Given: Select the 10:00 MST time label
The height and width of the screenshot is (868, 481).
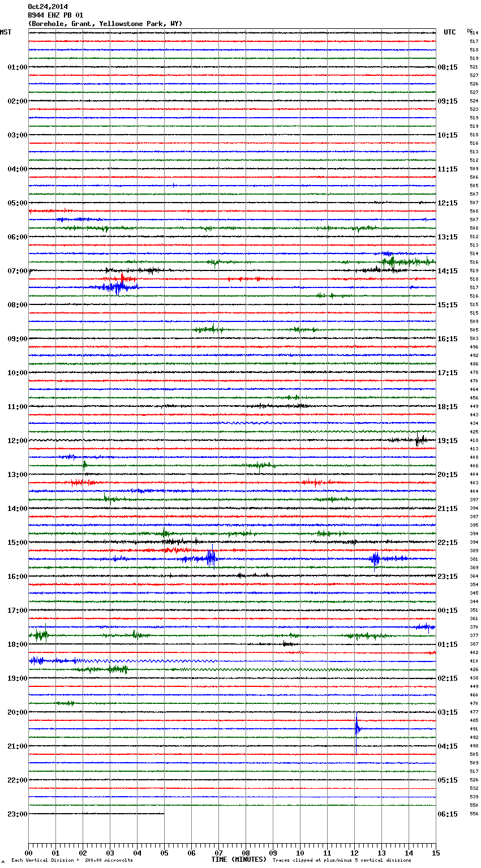Looking at the screenshot, I should click(17, 373).
